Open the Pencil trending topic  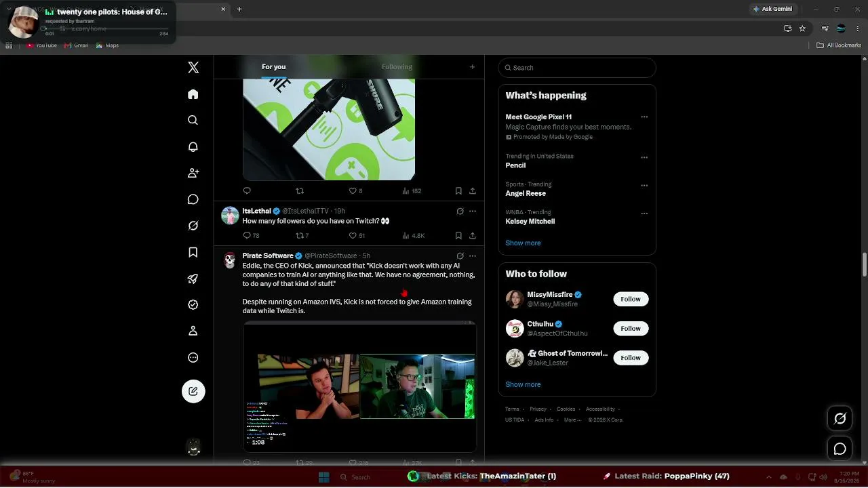(515, 165)
